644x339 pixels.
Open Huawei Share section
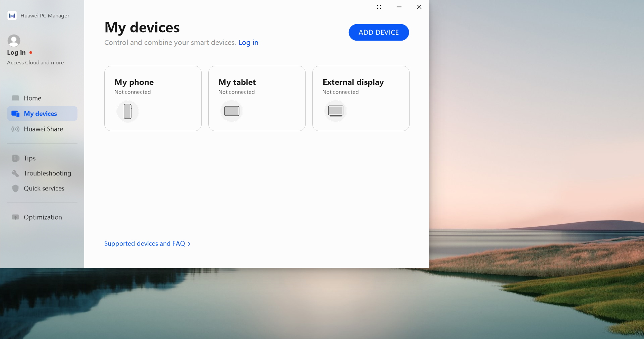(x=42, y=129)
